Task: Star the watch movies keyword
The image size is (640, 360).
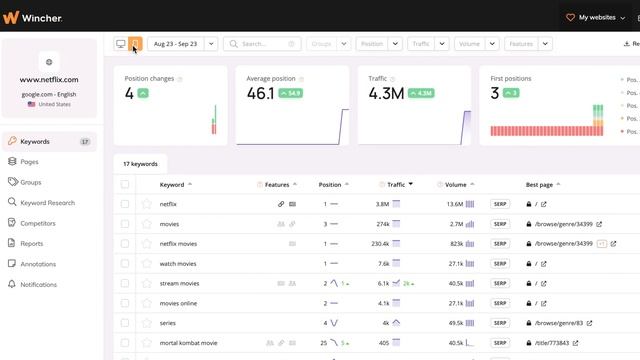Action: tap(147, 263)
